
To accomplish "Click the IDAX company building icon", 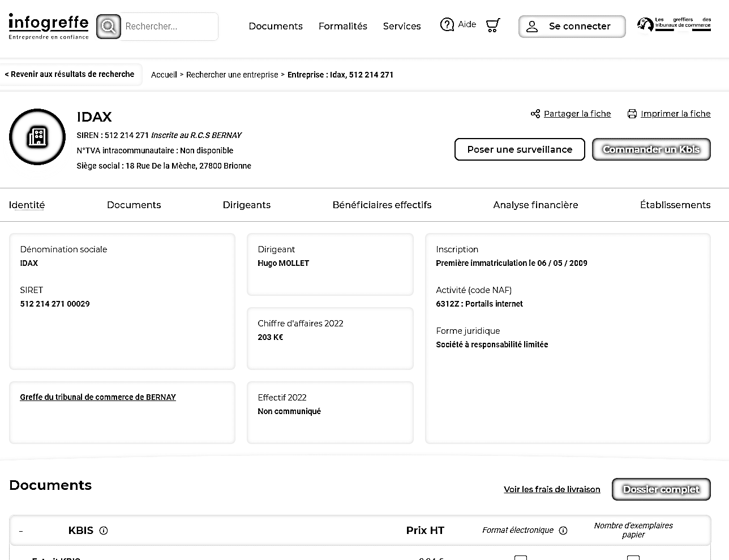I will pos(37,137).
